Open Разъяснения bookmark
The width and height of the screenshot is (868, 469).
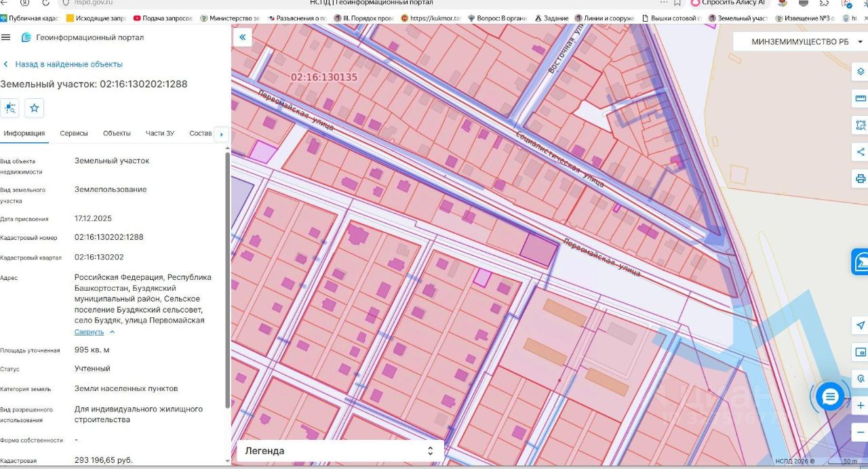[297, 18]
